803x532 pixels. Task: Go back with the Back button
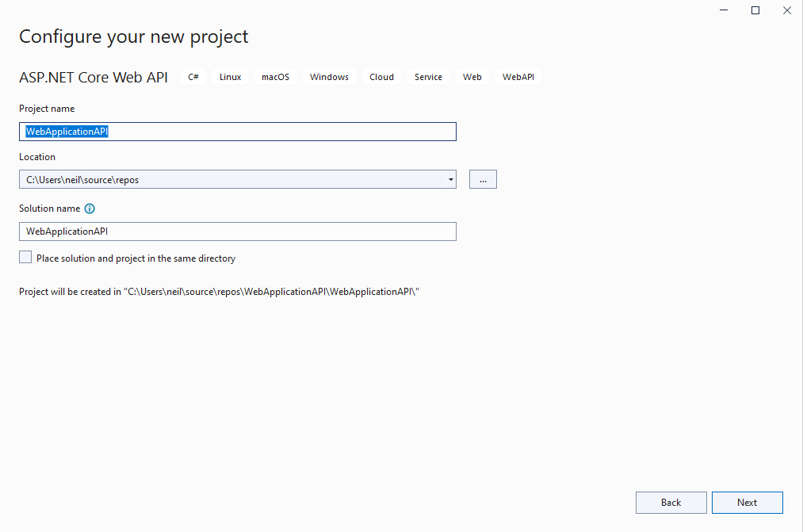[x=671, y=503]
